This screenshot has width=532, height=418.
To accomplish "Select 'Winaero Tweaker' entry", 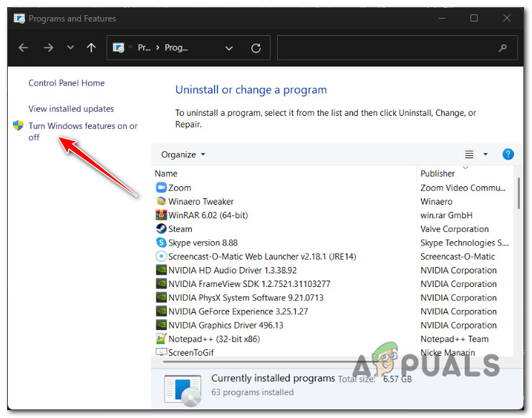I will coord(201,202).
